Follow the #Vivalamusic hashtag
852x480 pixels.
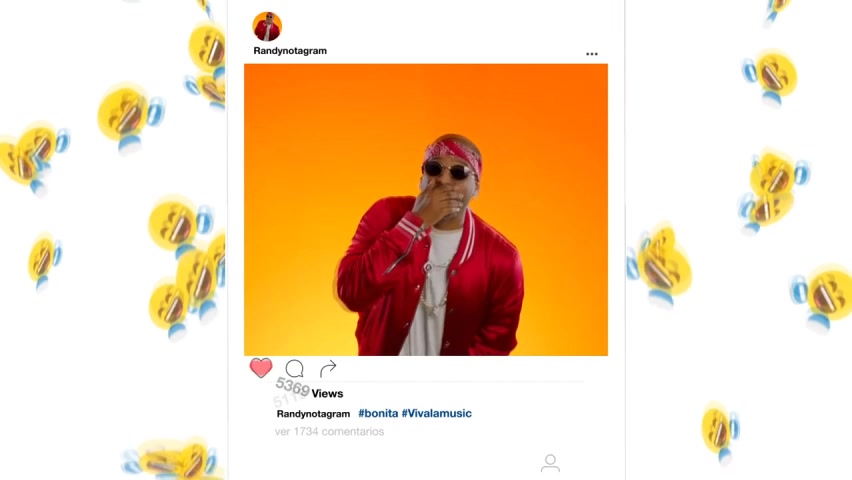tap(437, 413)
